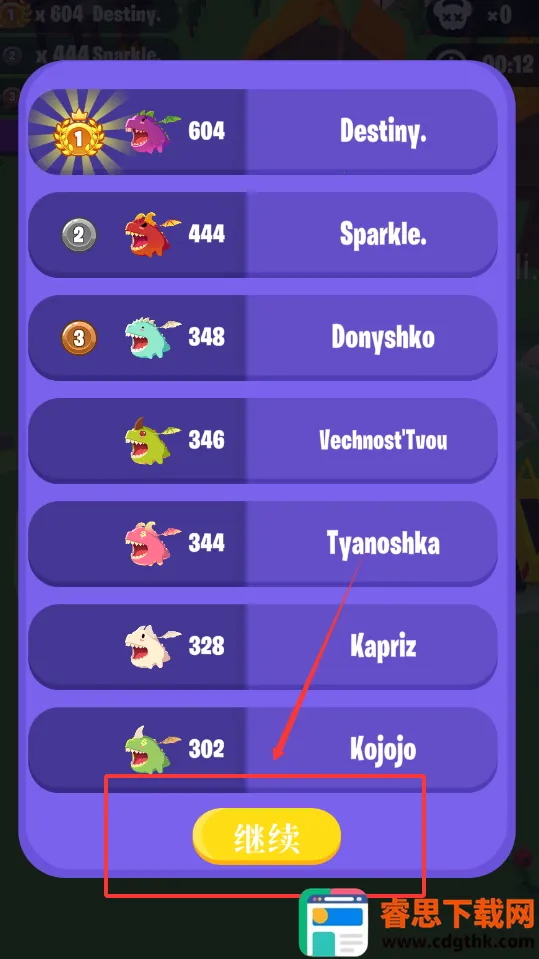Choose the Donyshko player name
Image resolution: width=539 pixels, height=959 pixels.
coord(383,337)
